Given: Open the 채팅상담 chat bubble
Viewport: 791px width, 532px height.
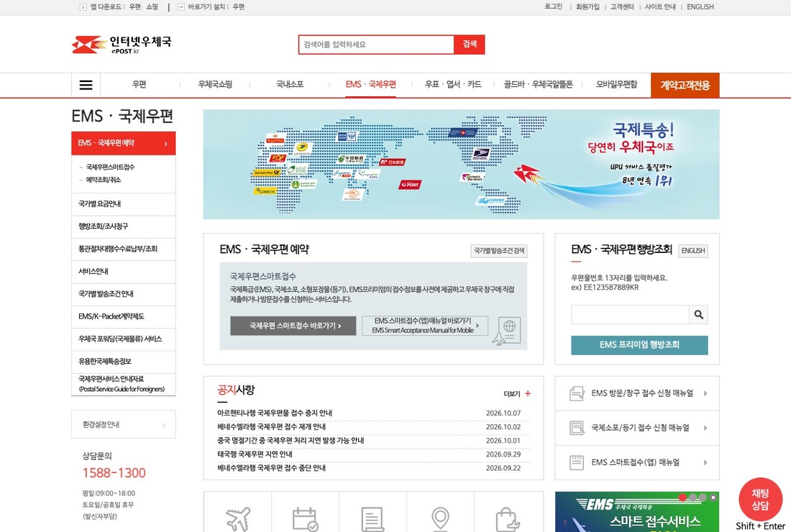Looking at the screenshot, I should click(x=760, y=499).
